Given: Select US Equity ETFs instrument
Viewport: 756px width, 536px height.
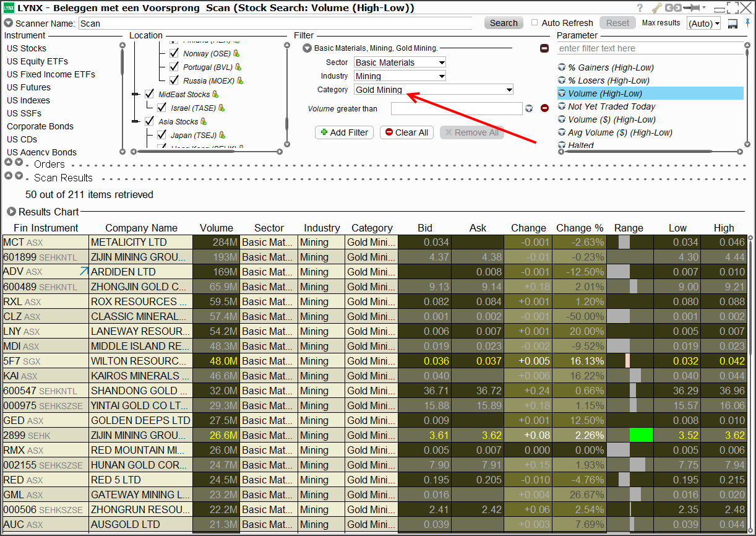Looking at the screenshot, I should (x=38, y=61).
